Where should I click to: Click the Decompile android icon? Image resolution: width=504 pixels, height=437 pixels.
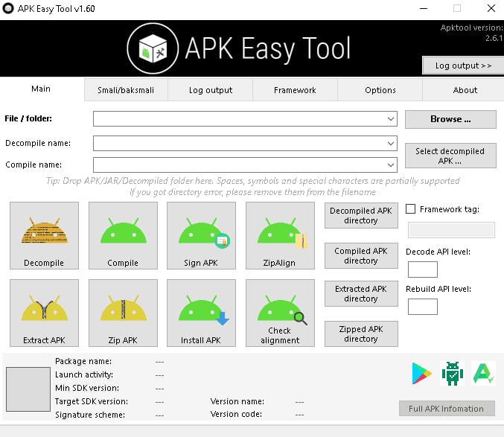coord(44,235)
